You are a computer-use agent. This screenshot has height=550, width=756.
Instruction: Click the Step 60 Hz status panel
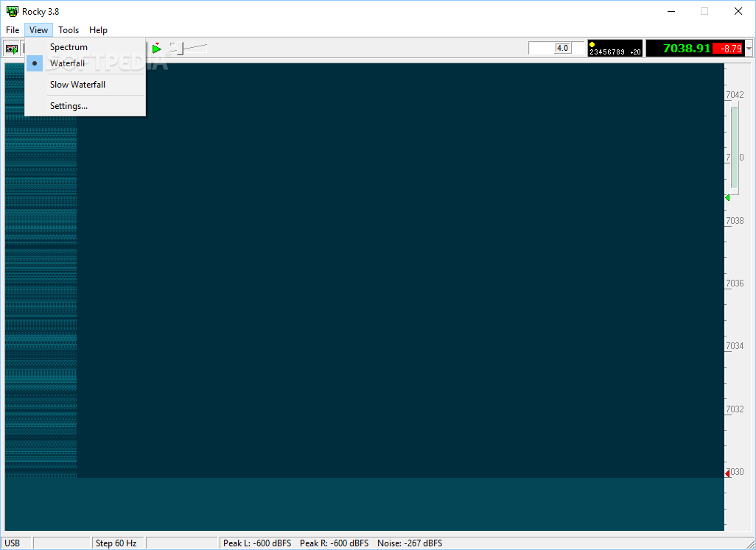118,543
